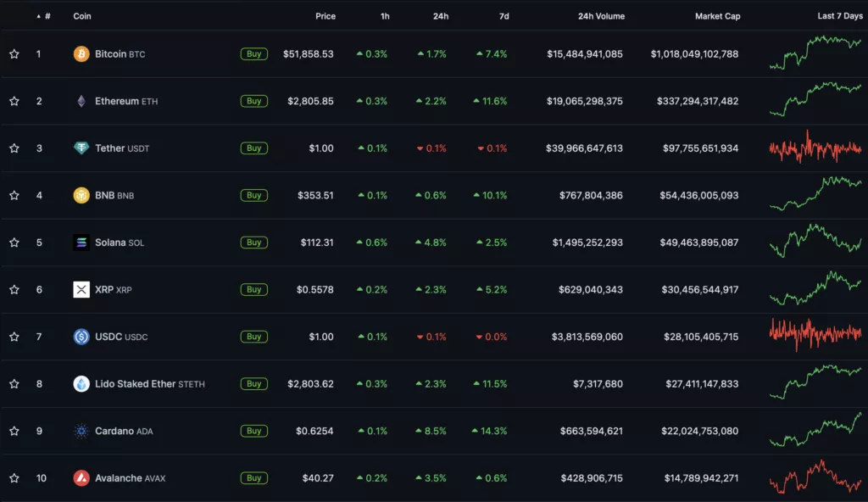
Task: Click Tether 24h volume $39,966,647,613
Action: (x=584, y=148)
